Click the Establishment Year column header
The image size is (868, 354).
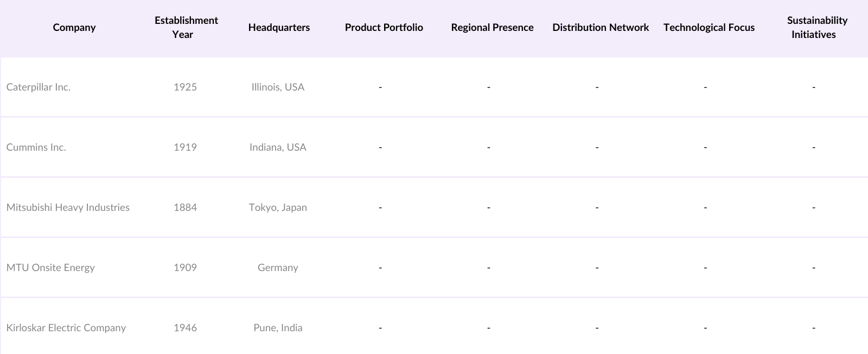(186, 28)
